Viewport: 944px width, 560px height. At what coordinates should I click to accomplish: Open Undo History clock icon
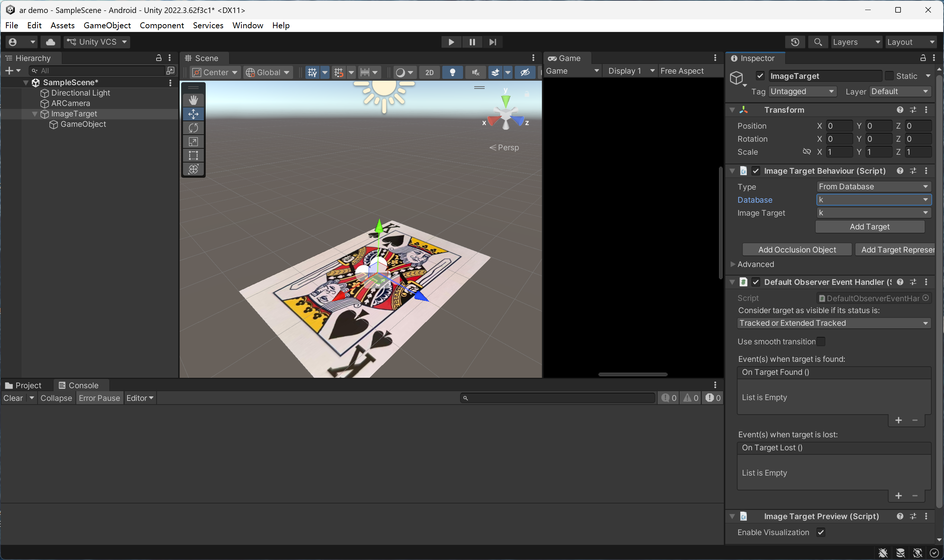[795, 42]
